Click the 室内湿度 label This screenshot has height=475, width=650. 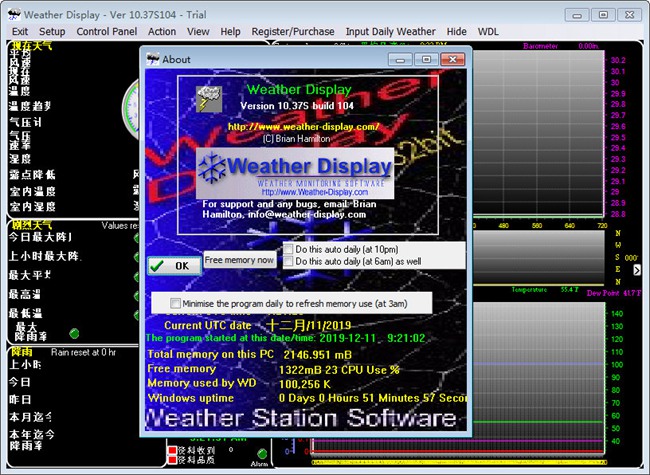click(x=32, y=206)
